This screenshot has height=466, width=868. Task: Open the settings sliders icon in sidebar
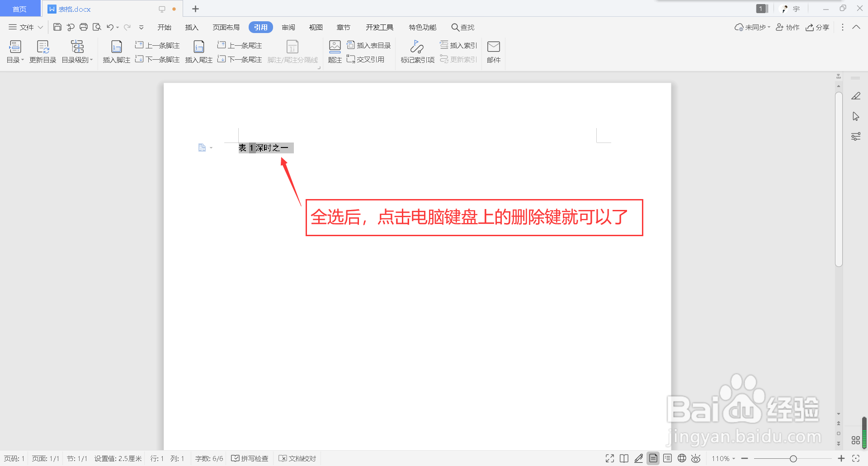tap(856, 136)
